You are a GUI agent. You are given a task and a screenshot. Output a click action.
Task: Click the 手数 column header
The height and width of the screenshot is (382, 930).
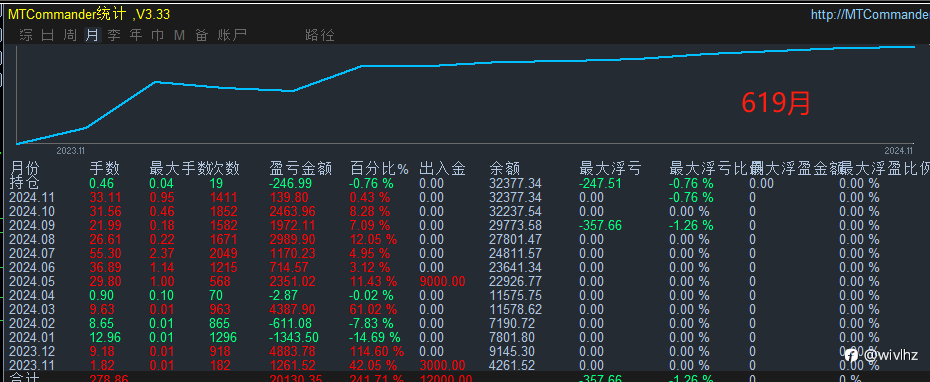click(104, 169)
